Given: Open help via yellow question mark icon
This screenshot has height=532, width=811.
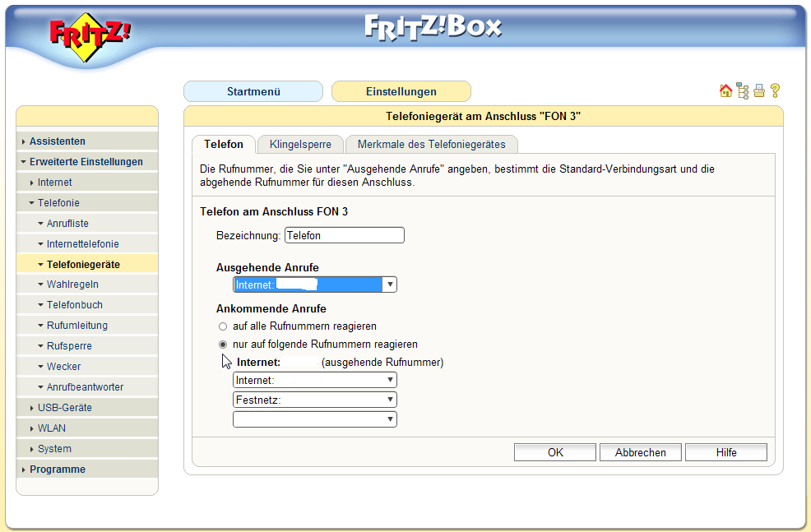Looking at the screenshot, I should 775,91.
